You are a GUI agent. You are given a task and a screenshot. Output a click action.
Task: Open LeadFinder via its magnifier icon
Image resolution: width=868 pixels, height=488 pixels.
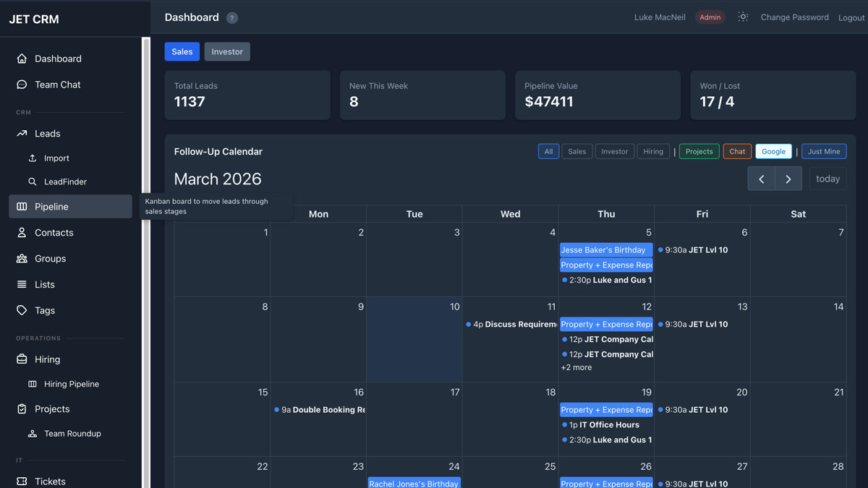point(33,181)
